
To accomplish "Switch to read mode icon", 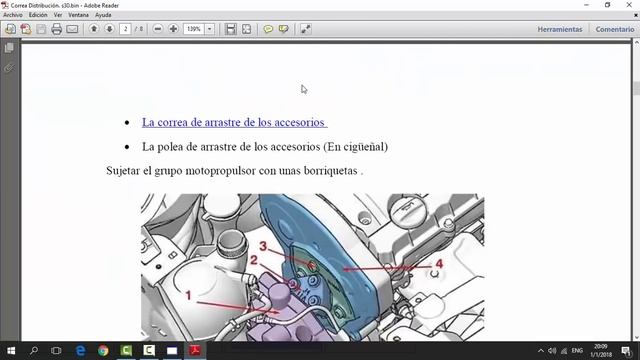I will (x=306, y=29).
